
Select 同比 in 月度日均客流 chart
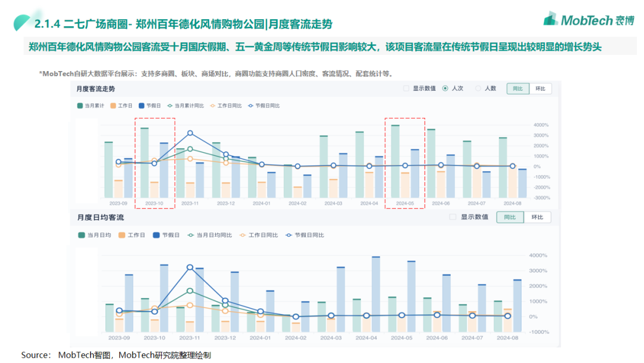[x=510, y=217]
